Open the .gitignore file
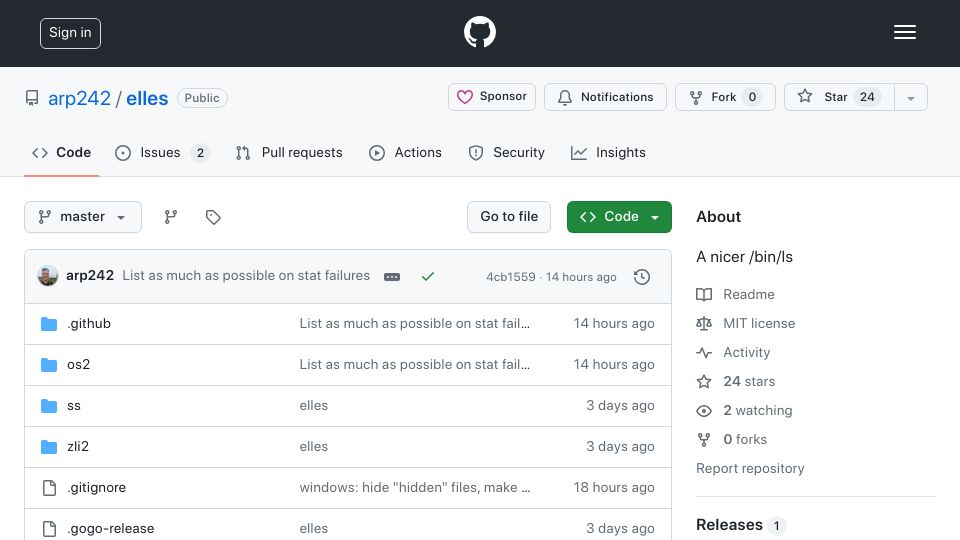Screen dimensions: 960x540 [x=97, y=487]
